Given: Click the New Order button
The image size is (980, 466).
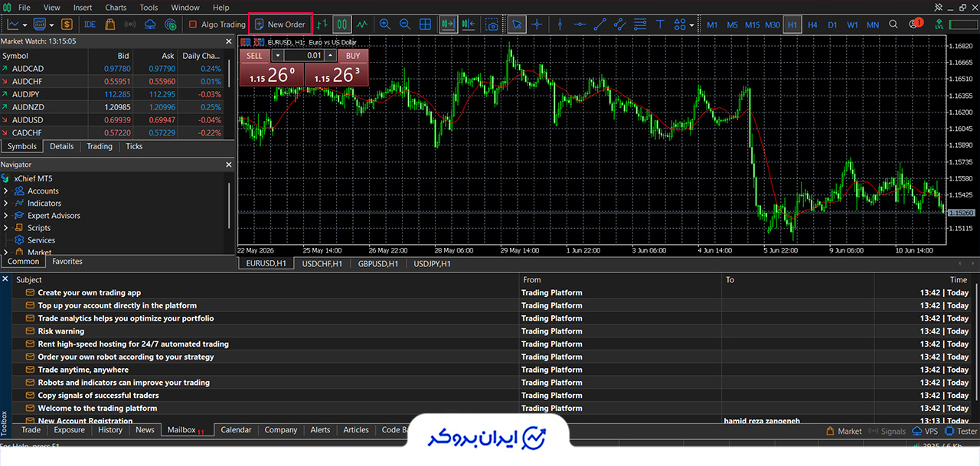Looking at the screenshot, I should pos(280,24).
